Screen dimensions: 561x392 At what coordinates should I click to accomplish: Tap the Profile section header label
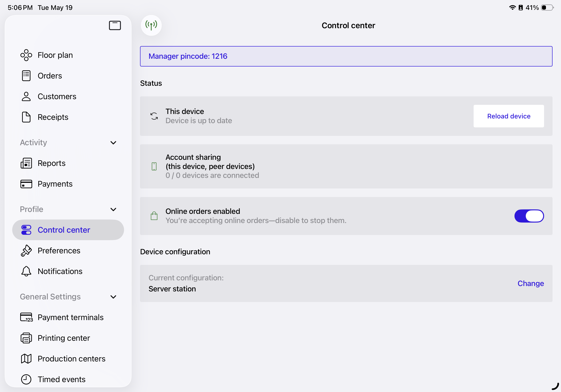click(31, 209)
